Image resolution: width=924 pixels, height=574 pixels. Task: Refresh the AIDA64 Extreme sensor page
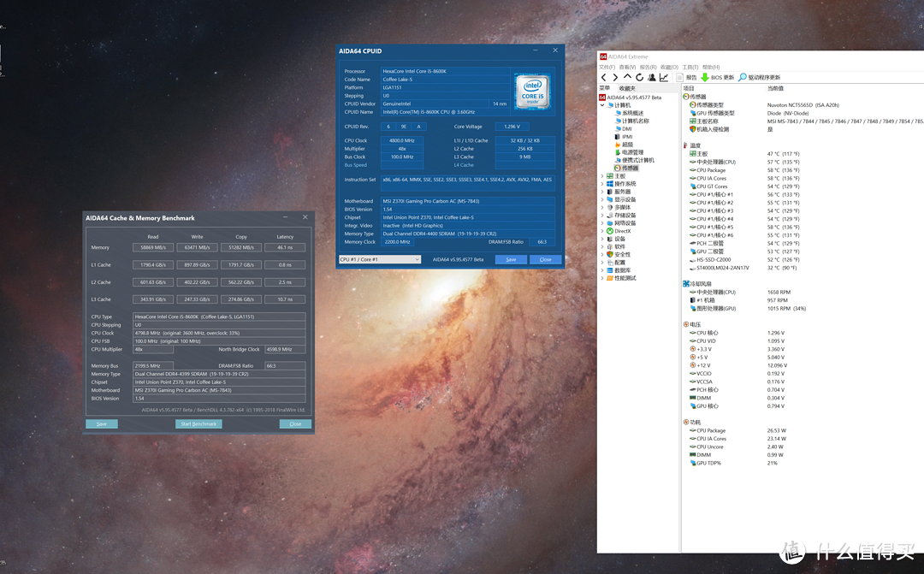pos(639,77)
